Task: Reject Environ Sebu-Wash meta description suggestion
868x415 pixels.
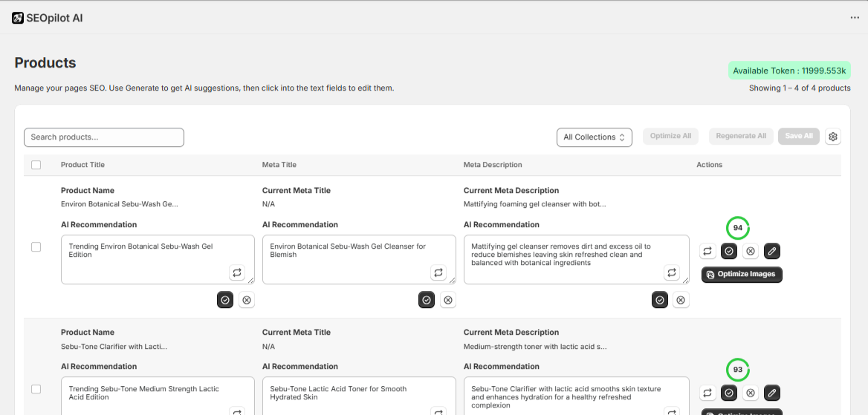Action: pos(681,300)
